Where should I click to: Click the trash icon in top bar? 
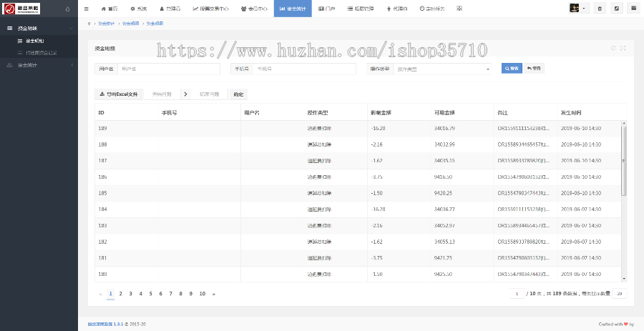[x=600, y=9]
